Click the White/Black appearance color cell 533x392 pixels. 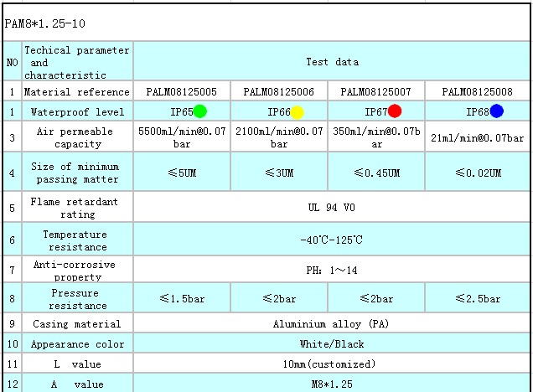332,344
